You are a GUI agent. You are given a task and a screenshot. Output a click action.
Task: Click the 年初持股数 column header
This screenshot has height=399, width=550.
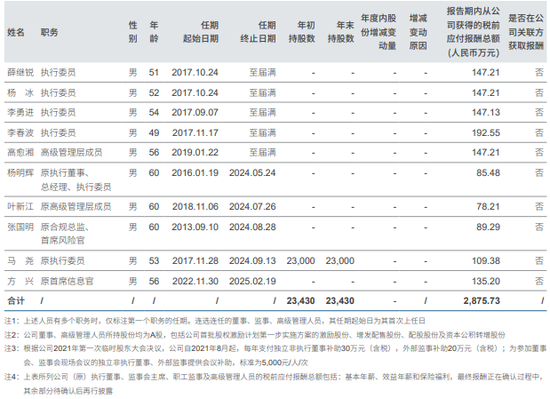[x=302, y=32]
